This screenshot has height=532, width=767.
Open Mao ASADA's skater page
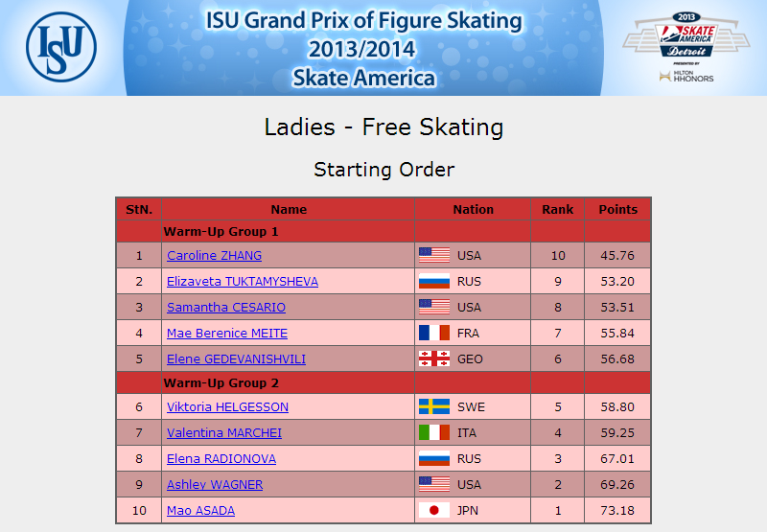tap(200, 511)
